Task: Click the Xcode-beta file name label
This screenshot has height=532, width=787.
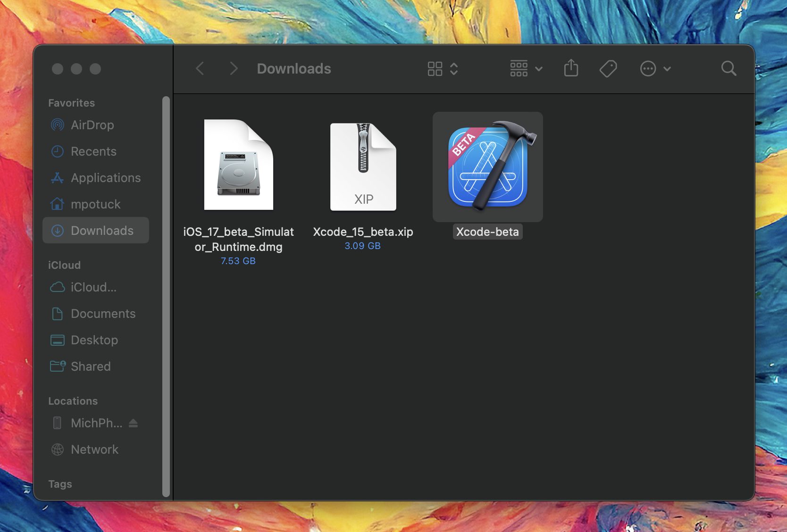Action: [487, 232]
